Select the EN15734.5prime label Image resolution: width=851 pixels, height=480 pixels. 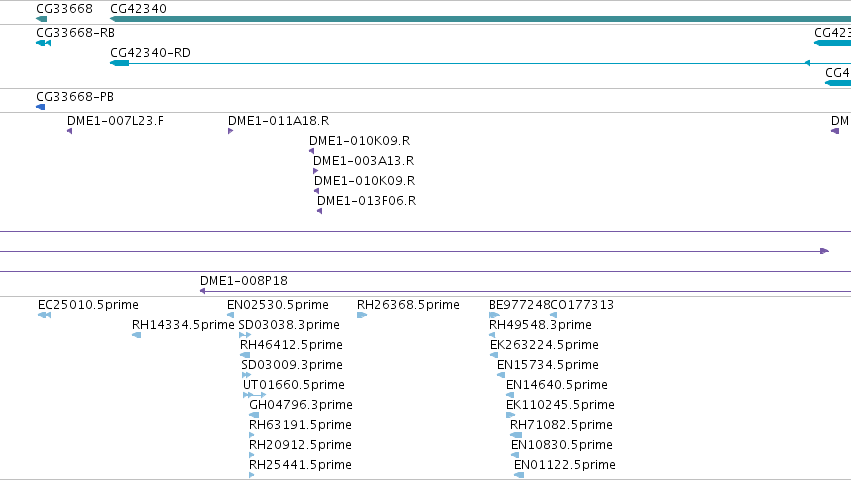click(x=548, y=365)
